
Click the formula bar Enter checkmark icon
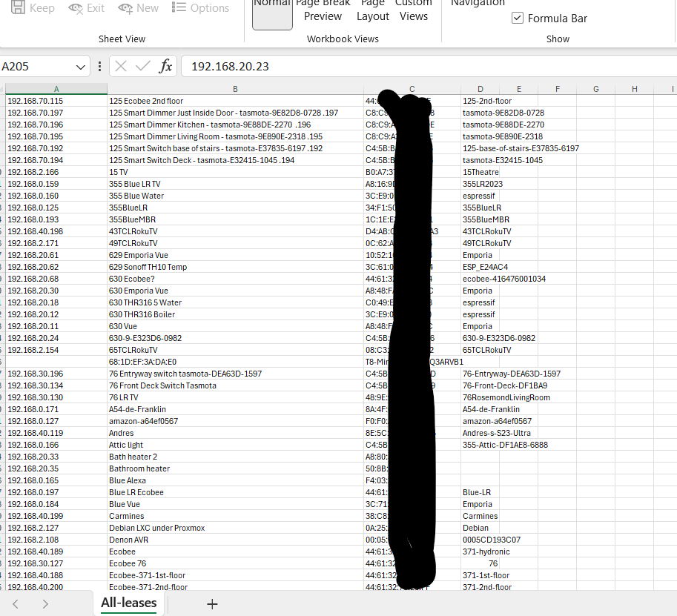click(x=143, y=67)
